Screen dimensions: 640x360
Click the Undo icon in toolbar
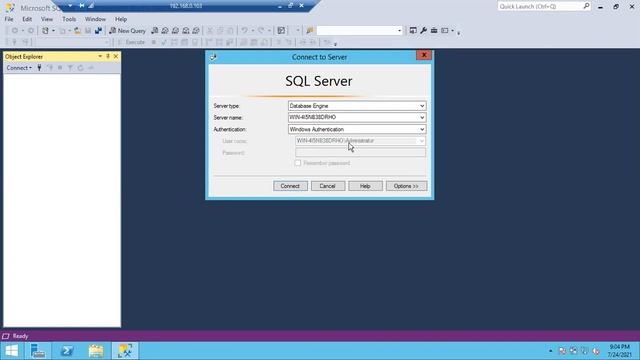(244, 31)
